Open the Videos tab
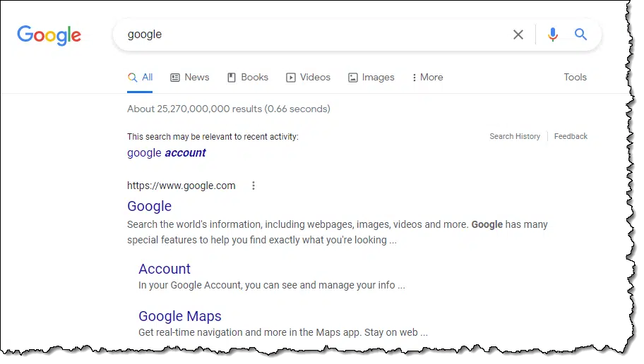Screen dimensions: 644x364 click(x=308, y=77)
